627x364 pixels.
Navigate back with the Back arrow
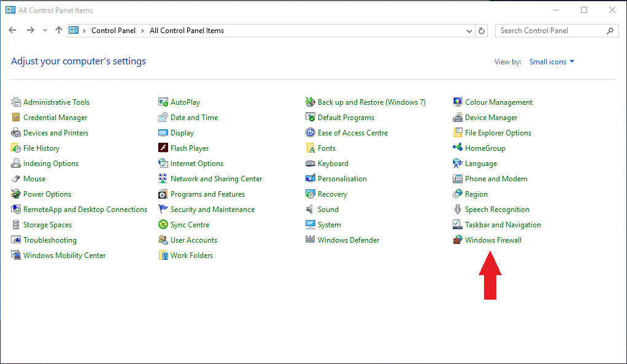[13, 31]
